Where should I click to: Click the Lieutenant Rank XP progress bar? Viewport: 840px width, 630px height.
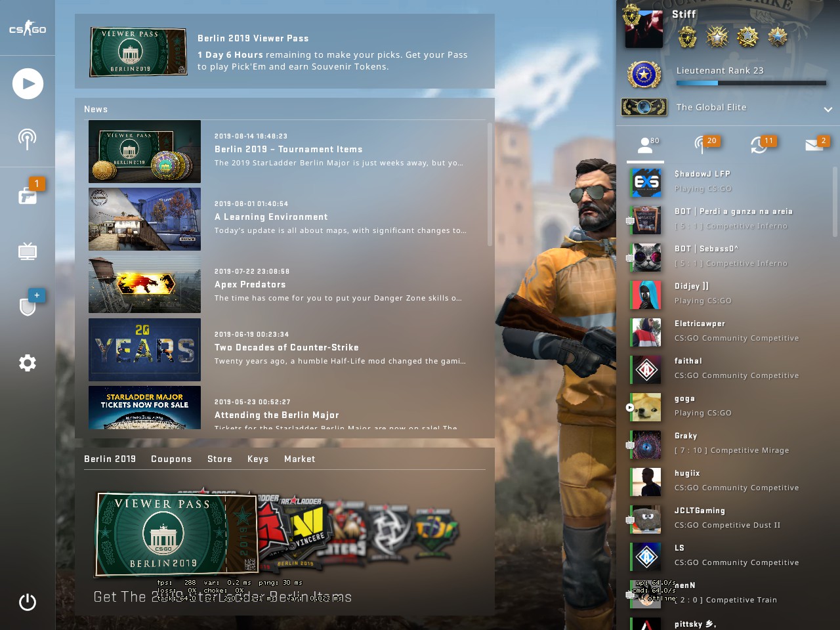(x=751, y=83)
